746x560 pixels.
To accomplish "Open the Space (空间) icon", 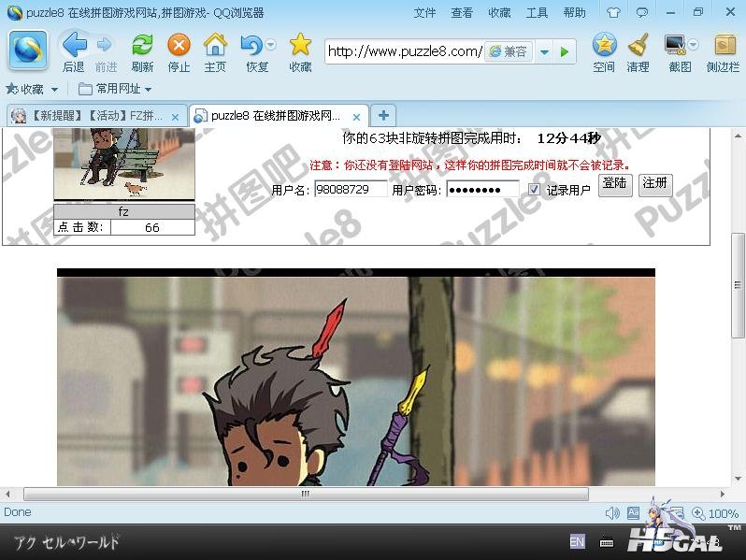I will click(x=604, y=45).
